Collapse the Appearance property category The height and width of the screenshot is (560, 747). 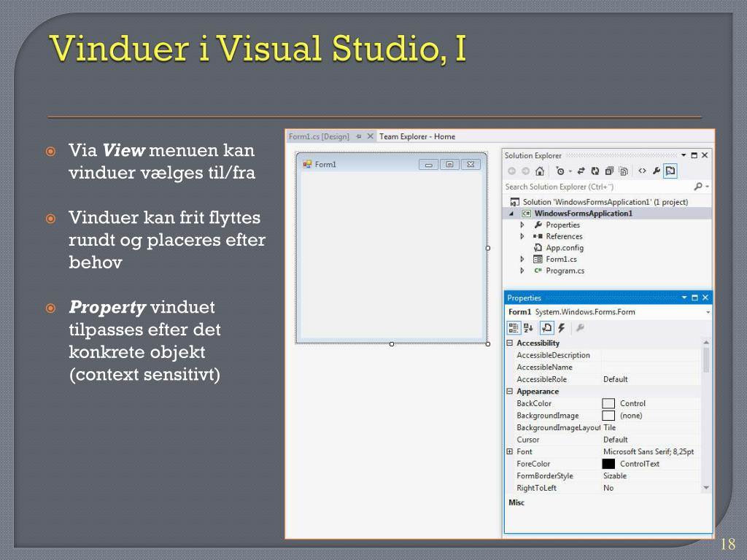pyautogui.click(x=510, y=392)
